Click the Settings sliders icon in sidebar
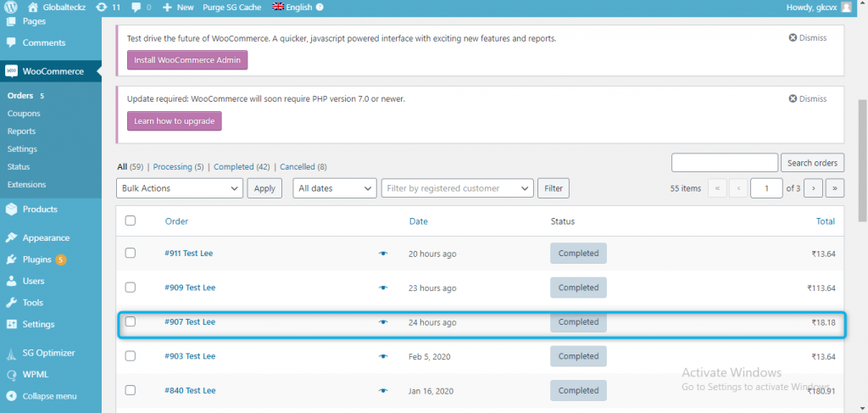 pos(11,324)
